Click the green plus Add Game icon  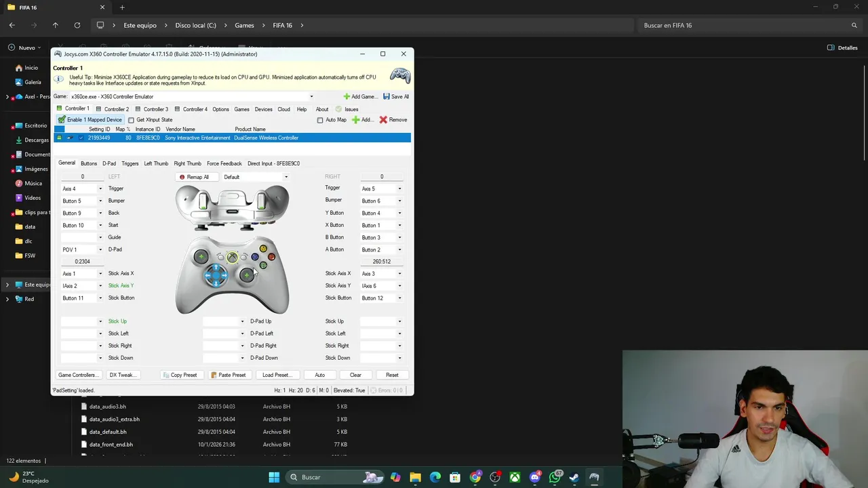[x=347, y=97]
